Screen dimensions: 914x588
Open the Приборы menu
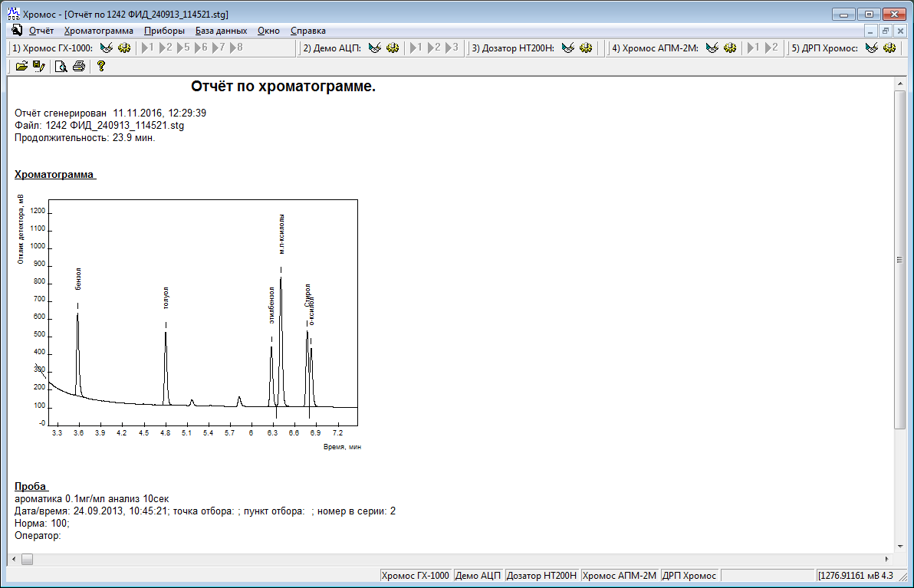[x=164, y=31]
